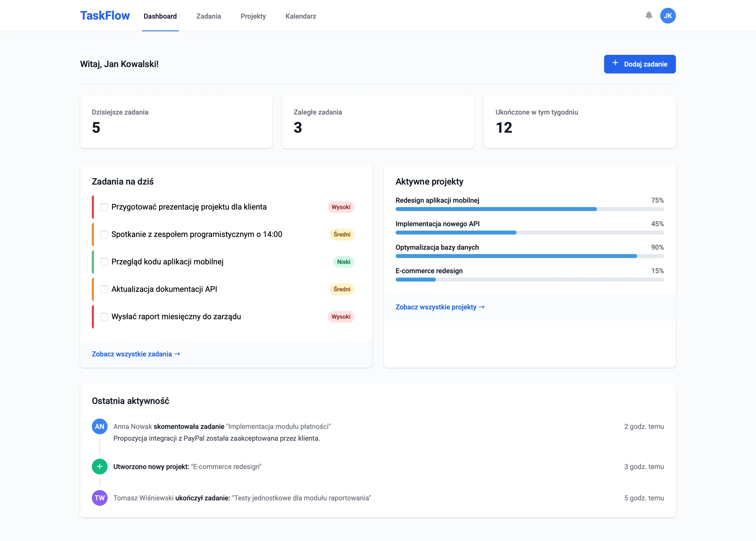Image resolution: width=756 pixels, height=541 pixels.
Task: Open 'Ukończone w tym tygodniu' stat card
Action: pos(580,122)
